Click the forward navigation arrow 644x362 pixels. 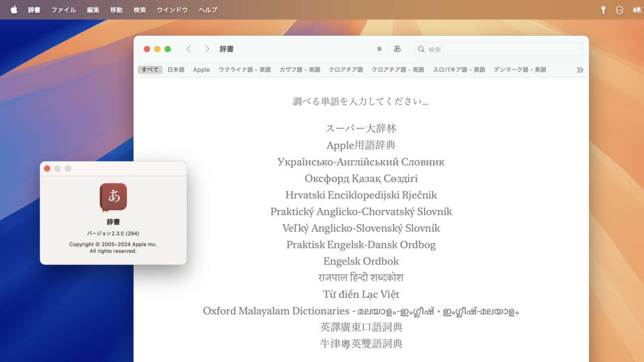pyautogui.click(x=207, y=49)
